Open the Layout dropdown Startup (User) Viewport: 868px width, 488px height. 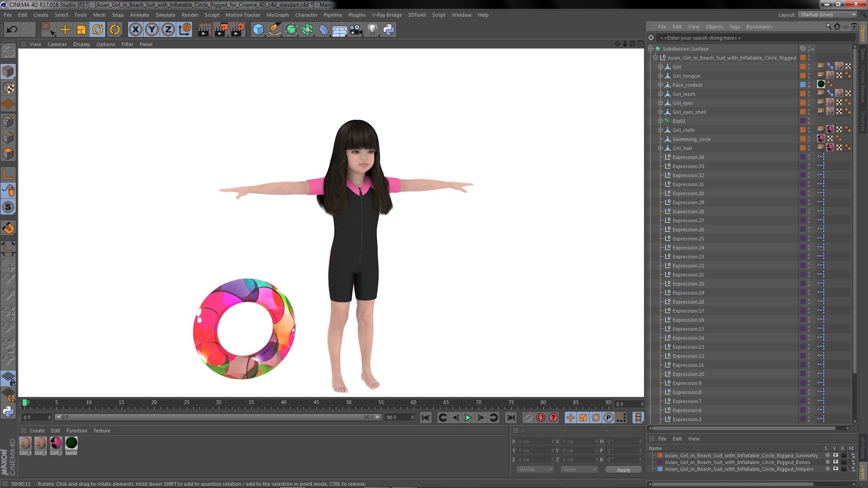827,14
